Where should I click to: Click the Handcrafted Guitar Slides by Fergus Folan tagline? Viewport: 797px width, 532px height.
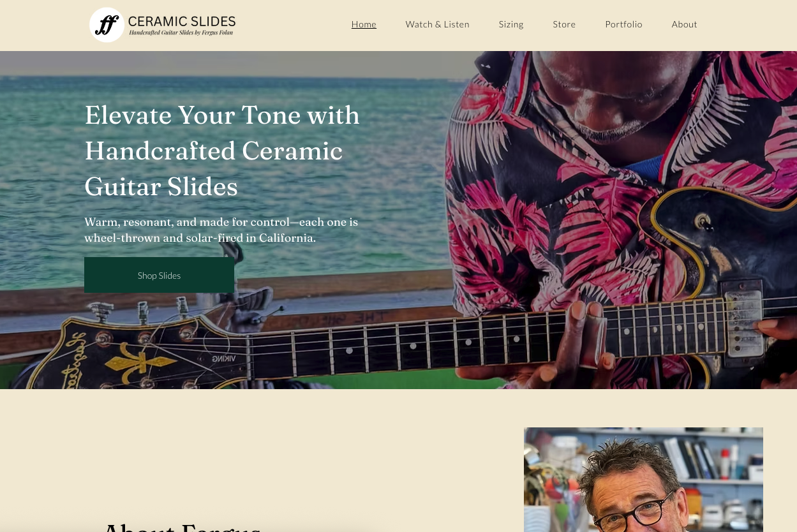coord(181,33)
